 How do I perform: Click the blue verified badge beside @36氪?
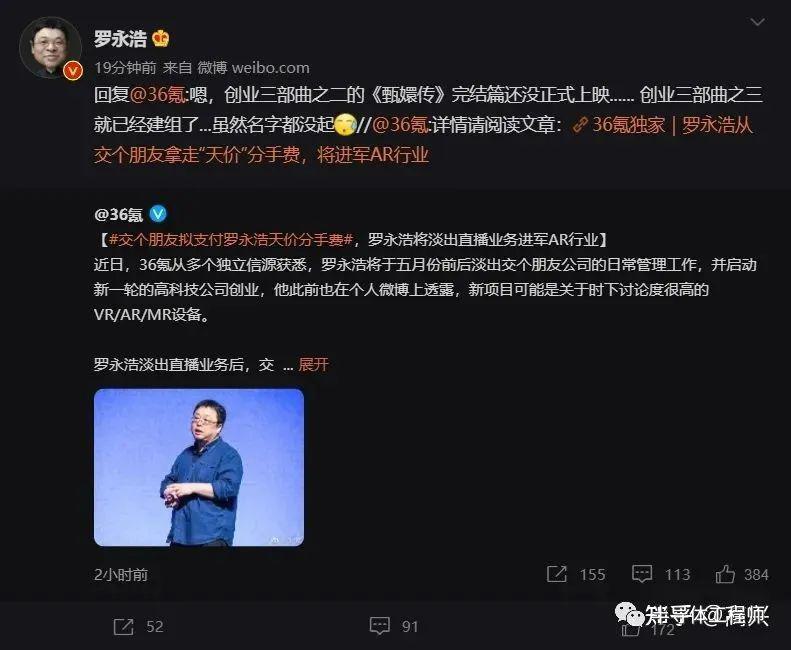click(158, 214)
